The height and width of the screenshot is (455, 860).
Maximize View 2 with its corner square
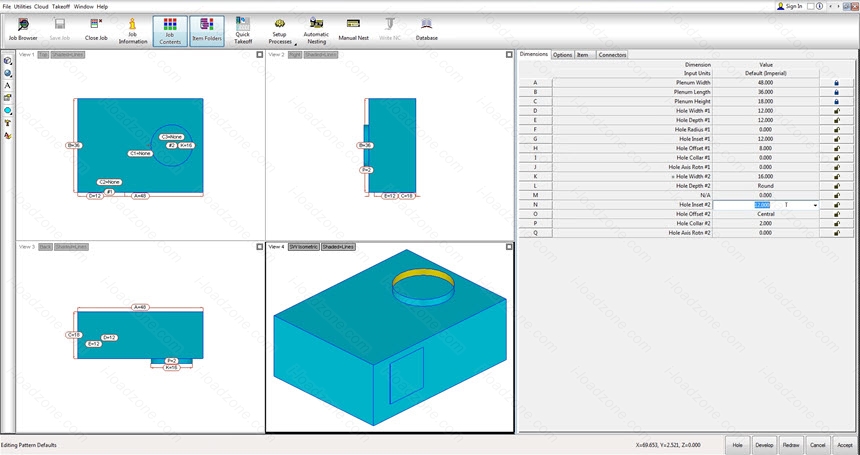click(509, 55)
